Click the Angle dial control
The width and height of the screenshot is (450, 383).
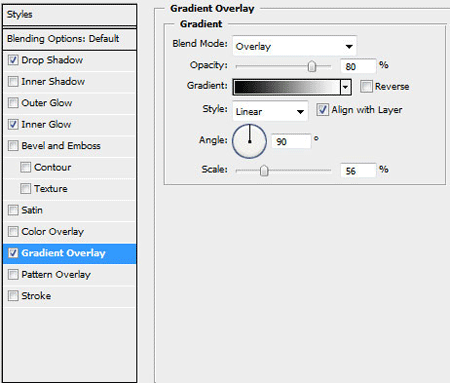tap(249, 141)
